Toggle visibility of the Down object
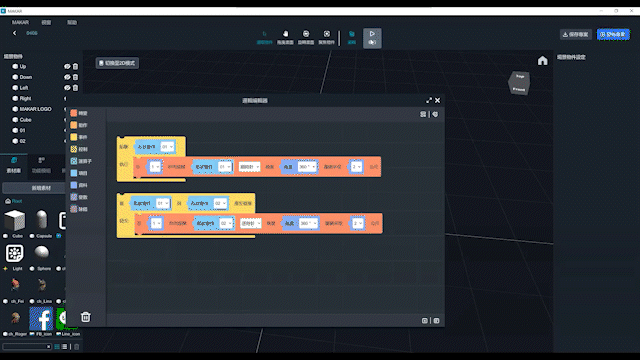This screenshot has width=640, height=360. pos(67,77)
